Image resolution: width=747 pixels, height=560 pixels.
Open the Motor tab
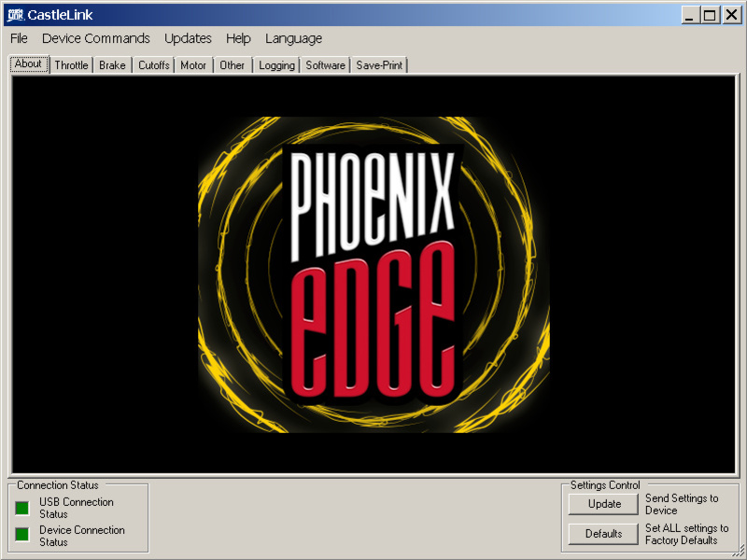coord(193,65)
